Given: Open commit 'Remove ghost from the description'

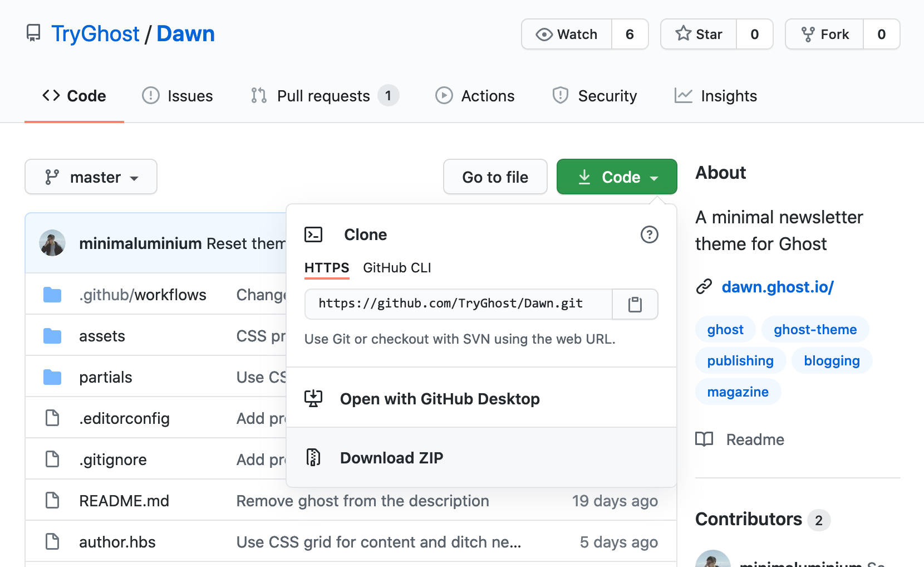Looking at the screenshot, I should click(363, 501).
